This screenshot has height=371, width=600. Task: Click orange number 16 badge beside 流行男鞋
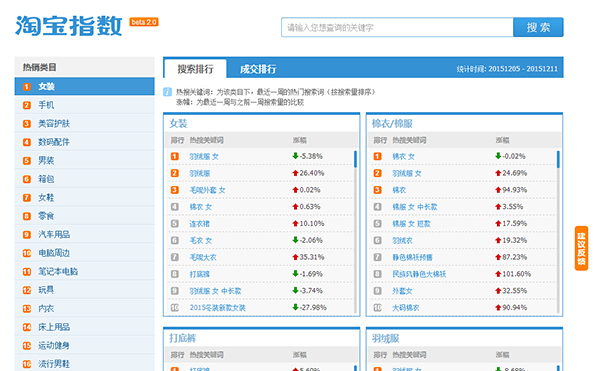click(27, 364)
